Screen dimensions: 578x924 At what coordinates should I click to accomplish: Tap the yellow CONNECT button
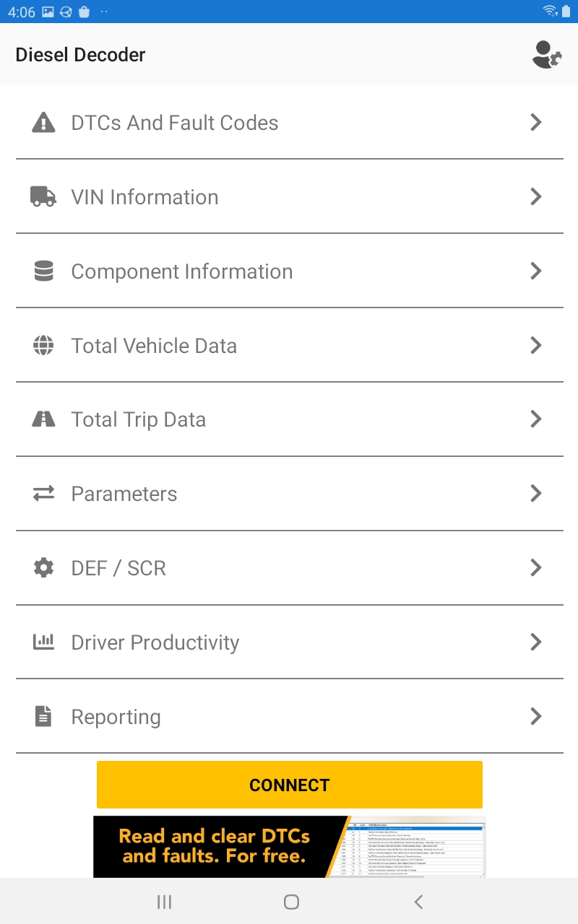coord(290,785)
